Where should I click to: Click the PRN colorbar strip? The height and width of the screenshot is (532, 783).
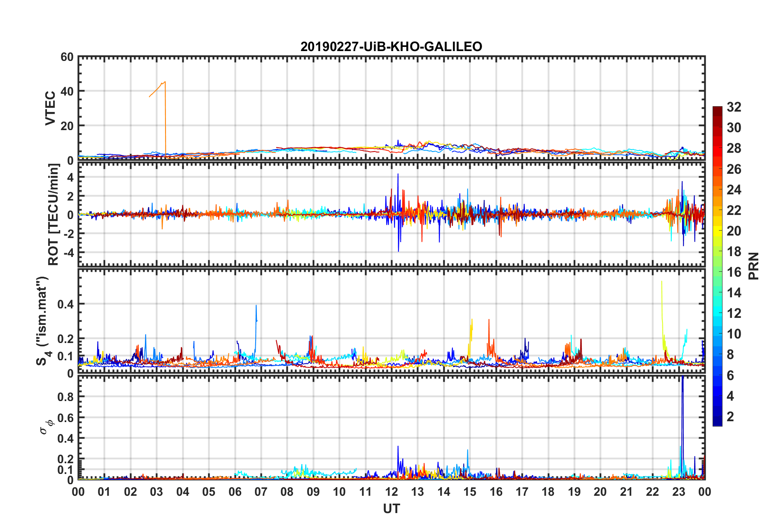point(718,266)
